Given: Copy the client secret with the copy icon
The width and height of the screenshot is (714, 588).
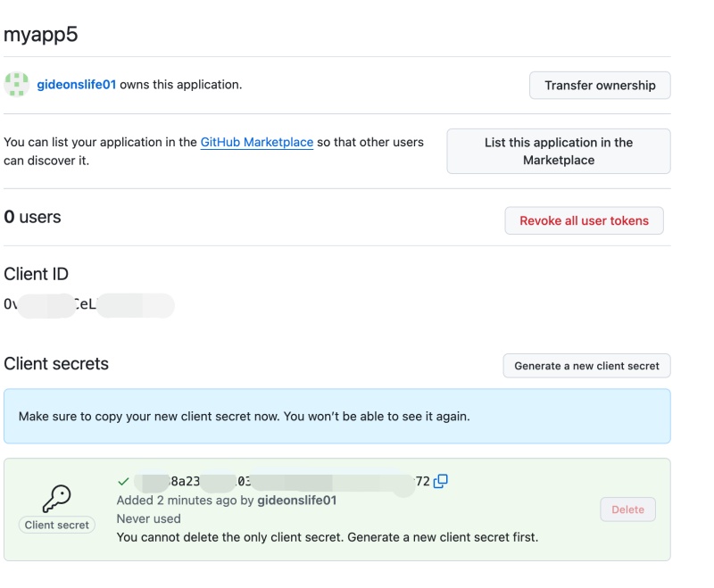Looking at the screenshot, I should point(440,481).
